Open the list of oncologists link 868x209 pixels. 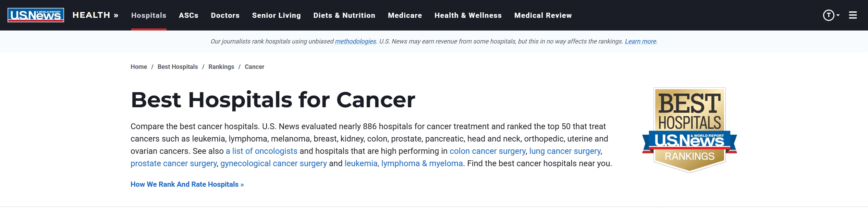pos(261,151)
